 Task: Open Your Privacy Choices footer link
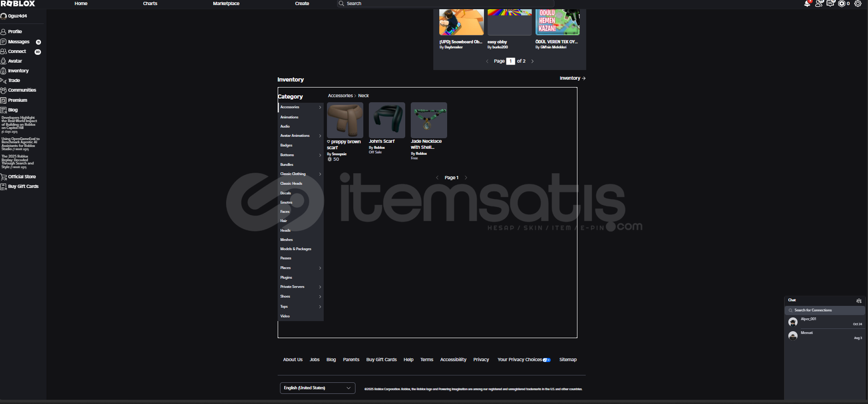tap(524, 360)
